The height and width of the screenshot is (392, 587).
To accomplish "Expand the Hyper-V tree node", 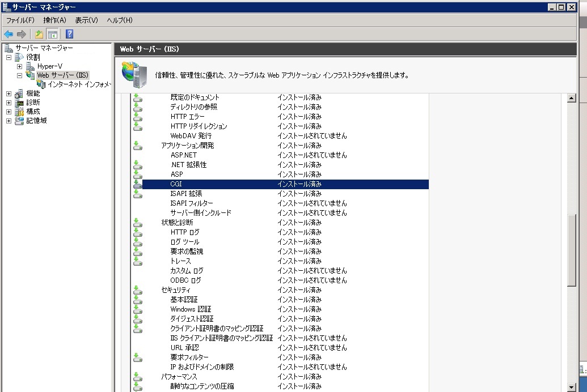I will (19, 67).
